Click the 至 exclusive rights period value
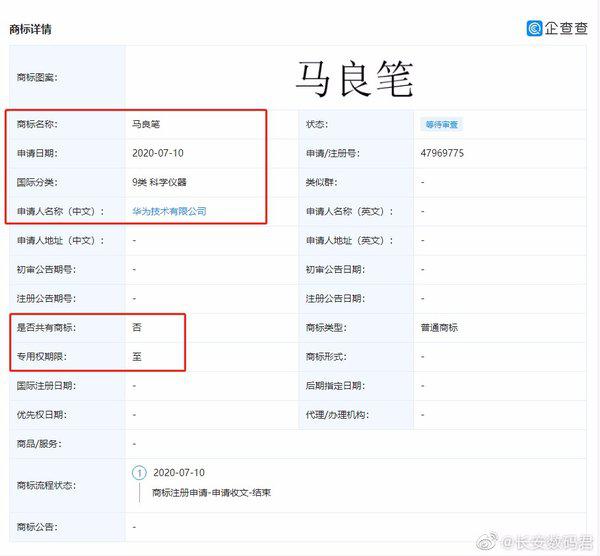Image resolution: width=600 pixels, height=556 pixels. pyautogui.click(x=137, y=357)
